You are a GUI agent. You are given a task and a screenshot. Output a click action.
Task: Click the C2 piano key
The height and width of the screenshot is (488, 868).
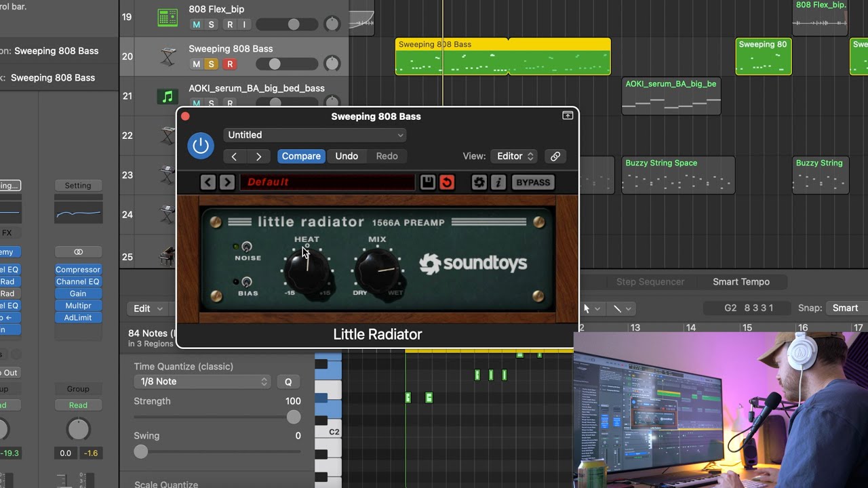[x=329, y=431]
